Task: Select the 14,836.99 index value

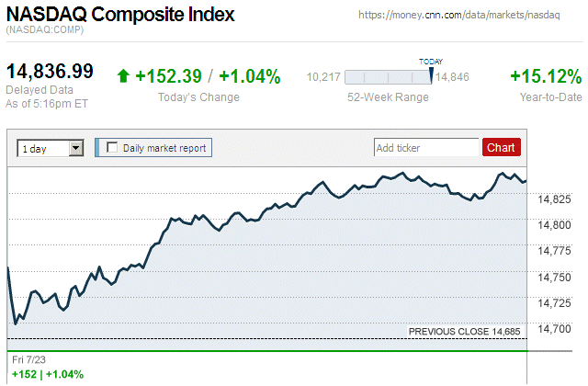Action: click(x=50, y=71)
